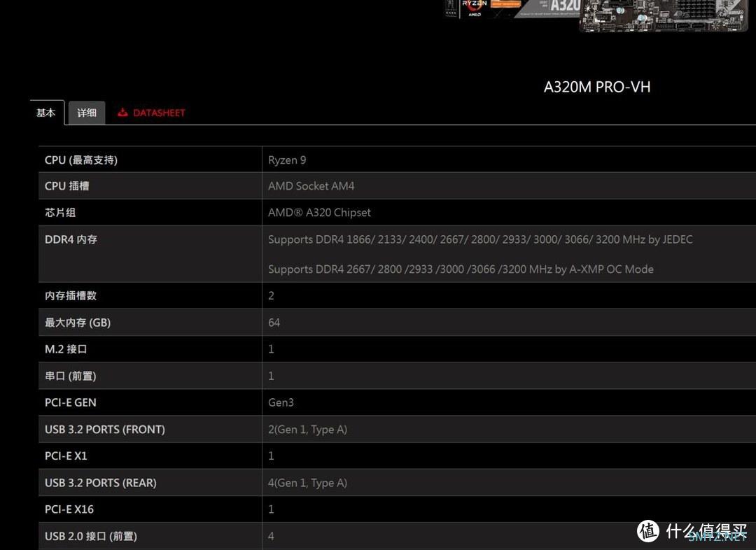The image size is (756, 550).
Task: Click the A-XMP OC Mode support line
Action: [x=461, y=269]
